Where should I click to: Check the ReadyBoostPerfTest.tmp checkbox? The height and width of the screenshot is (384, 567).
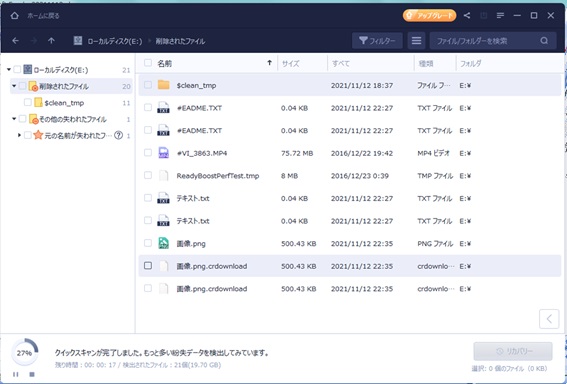(148, 175)
